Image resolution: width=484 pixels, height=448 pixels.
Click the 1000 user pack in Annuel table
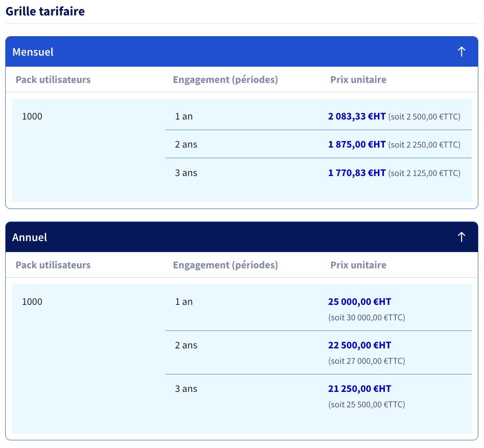point(32,302)
